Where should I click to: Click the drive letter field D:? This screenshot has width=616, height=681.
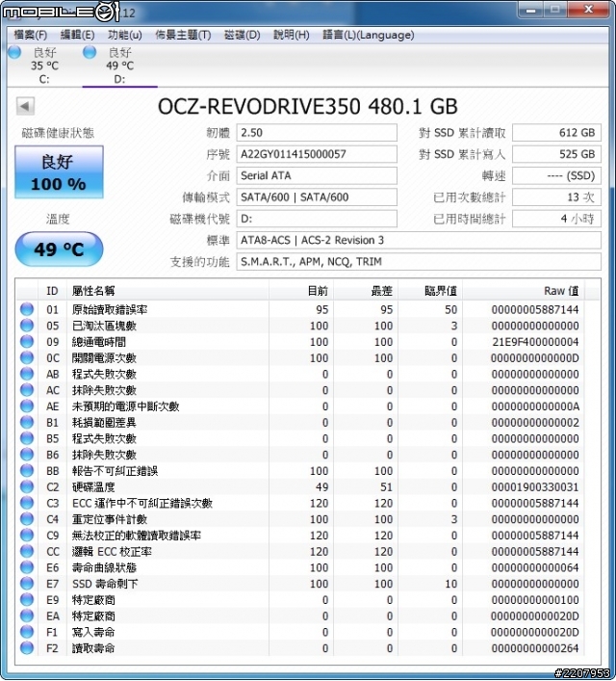point(317,219)
